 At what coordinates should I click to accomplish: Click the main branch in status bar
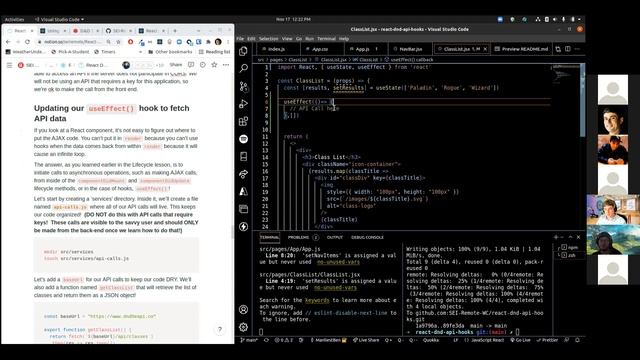(249, 340)
